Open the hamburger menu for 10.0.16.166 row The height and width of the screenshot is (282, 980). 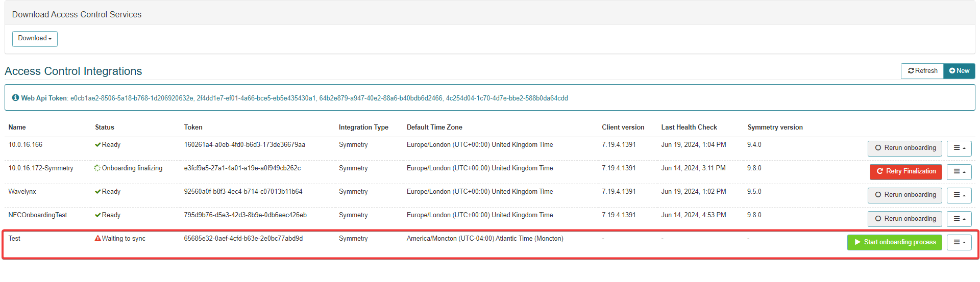click(959, 148)
